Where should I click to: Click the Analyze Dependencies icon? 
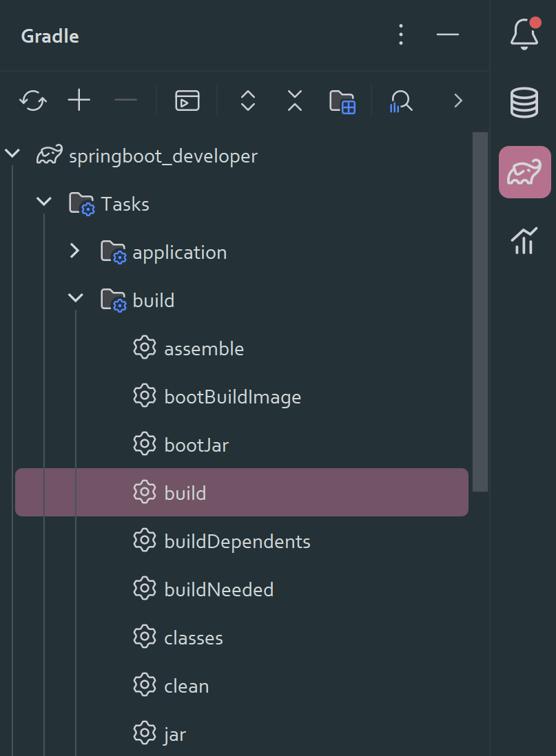click(x=400, y=101)
